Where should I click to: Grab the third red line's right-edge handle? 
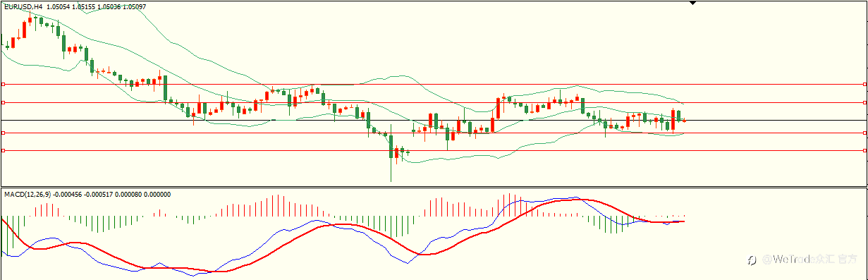[x=864, y=133]
